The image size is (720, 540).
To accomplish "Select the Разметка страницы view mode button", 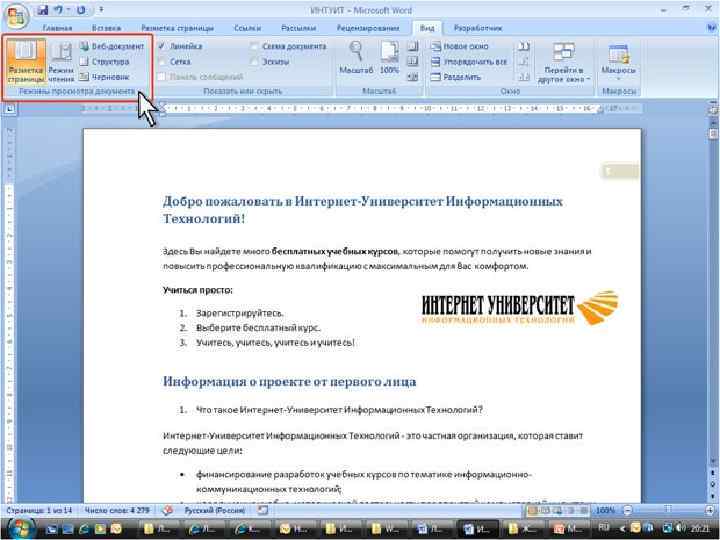I will (26, 62).
